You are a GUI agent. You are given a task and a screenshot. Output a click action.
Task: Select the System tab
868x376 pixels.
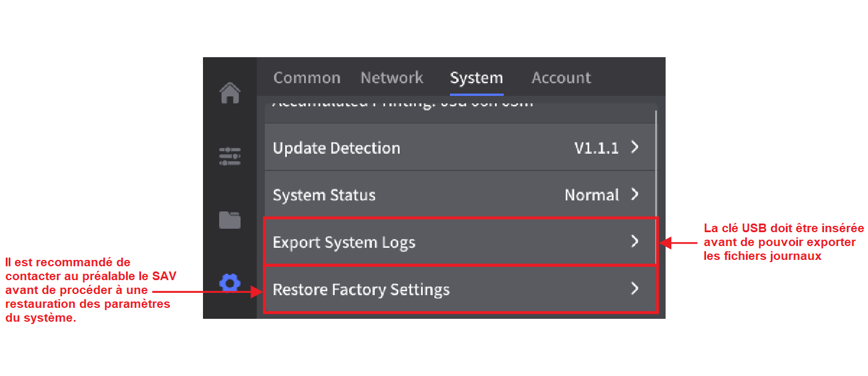(x=476, y=78)
